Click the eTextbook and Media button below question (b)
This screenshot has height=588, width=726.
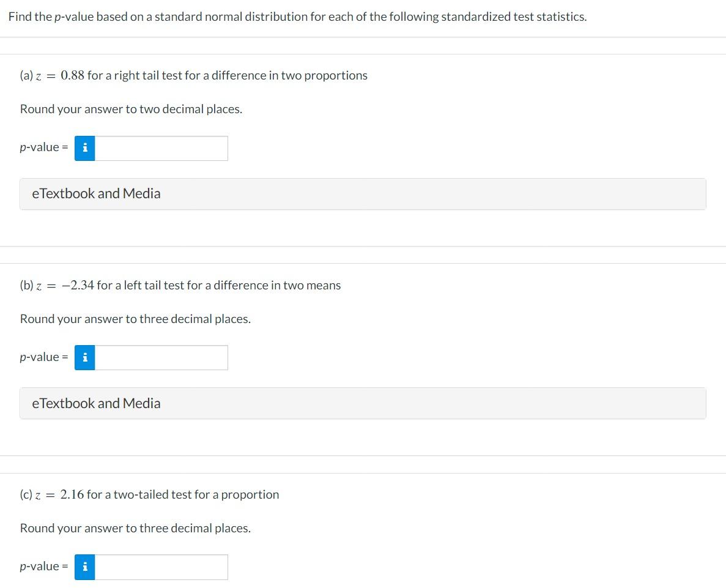[96, 403]
